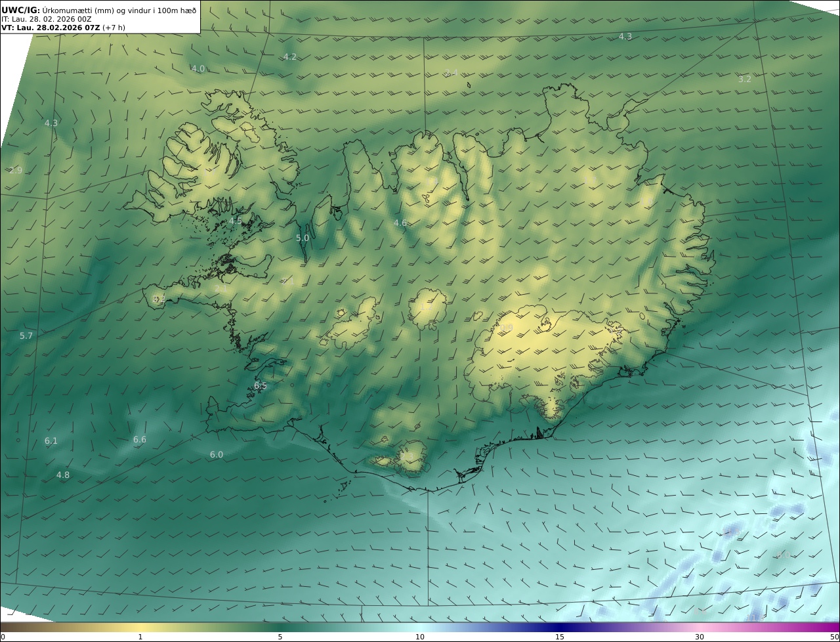The image size is (840, 642).
Task: Click the map value '4.2'
Action: pos(290,57)
